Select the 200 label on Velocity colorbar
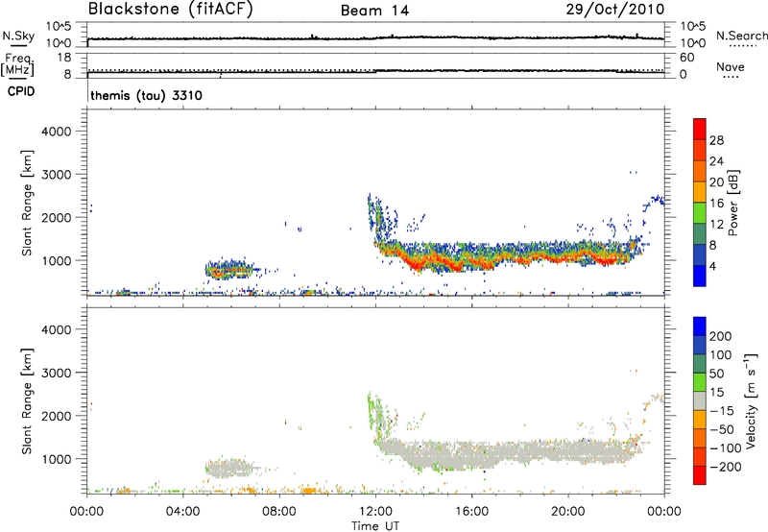Viewport: 768px width, 532px height. click(x=721, y=336)
